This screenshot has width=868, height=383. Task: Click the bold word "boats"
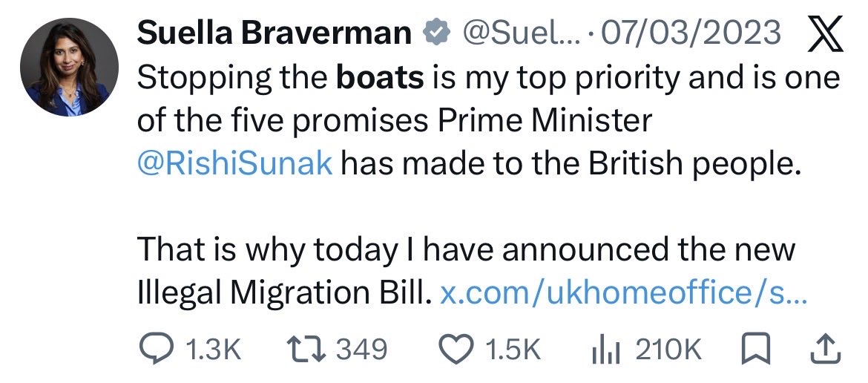coord(381,78)
